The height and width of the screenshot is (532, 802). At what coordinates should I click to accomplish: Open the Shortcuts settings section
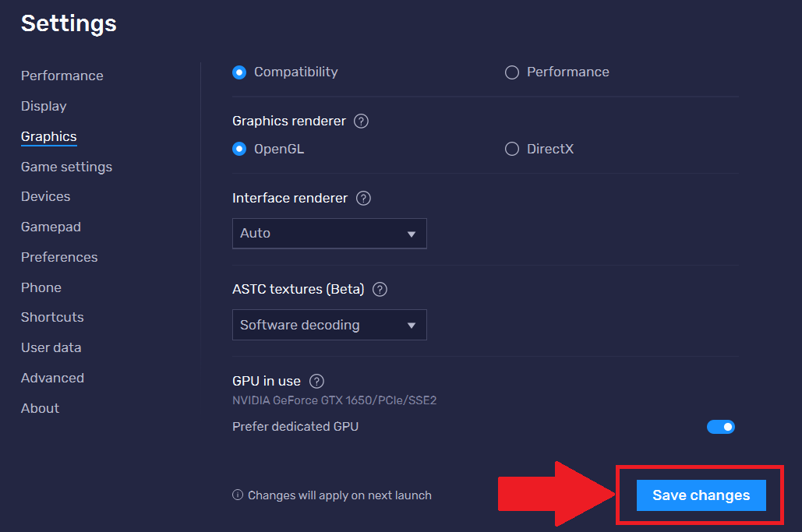52,317
